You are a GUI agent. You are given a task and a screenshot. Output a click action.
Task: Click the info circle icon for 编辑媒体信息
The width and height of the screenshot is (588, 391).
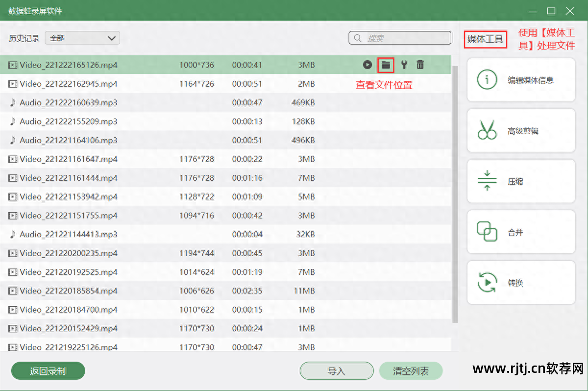(487, 80)
